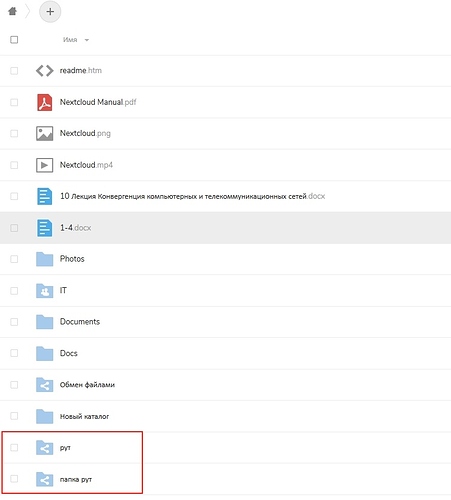
Task: Open the Новый каталог folder
Action: [x=84, y=416]
